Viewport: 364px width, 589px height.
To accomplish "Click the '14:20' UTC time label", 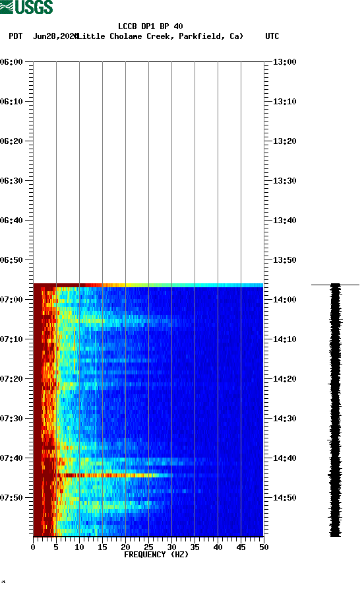I will [284, 379].
